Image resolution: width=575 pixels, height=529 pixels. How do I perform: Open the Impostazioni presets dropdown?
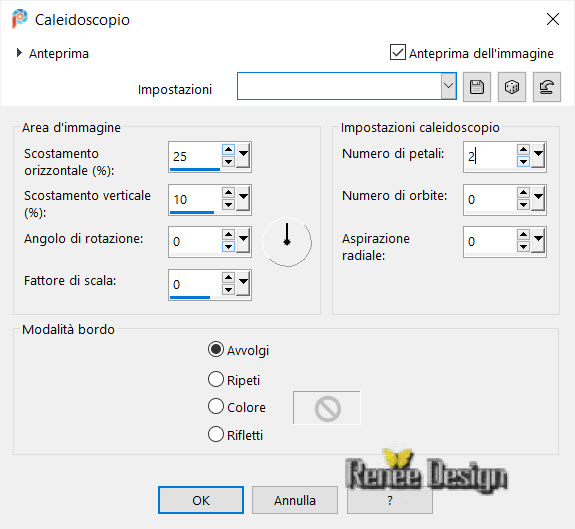[448, 86]
